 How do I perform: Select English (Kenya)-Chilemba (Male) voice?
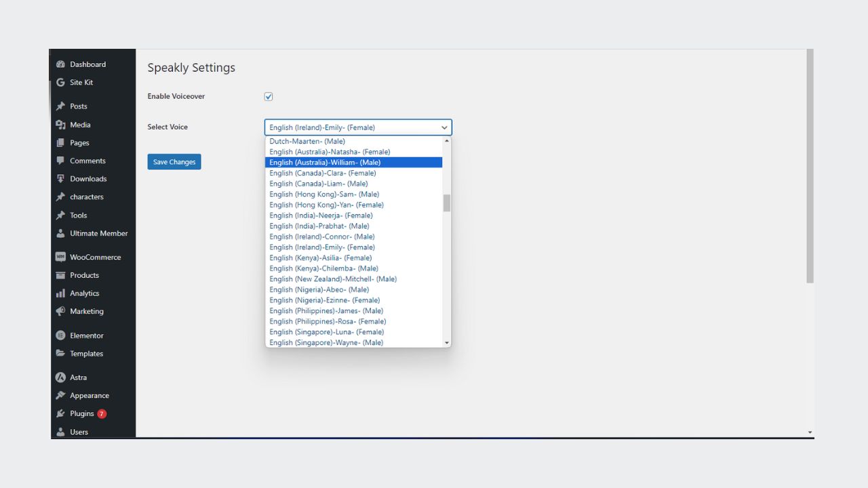tap(353, 268)
